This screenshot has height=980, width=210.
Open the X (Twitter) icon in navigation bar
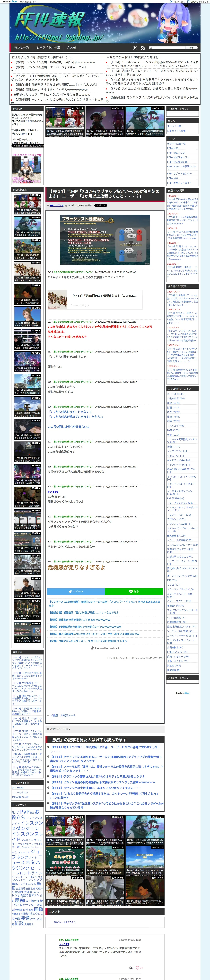135,48
